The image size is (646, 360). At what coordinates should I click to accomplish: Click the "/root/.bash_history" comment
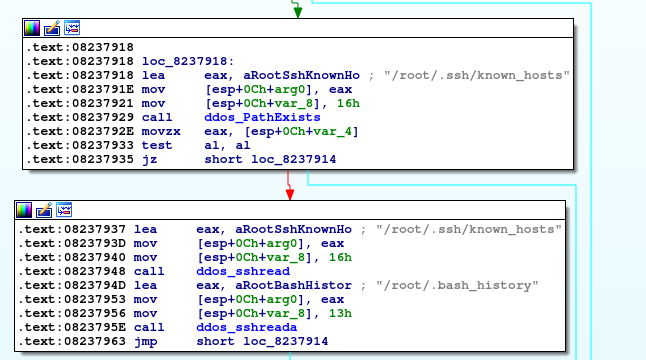click(x=457, y=285)
